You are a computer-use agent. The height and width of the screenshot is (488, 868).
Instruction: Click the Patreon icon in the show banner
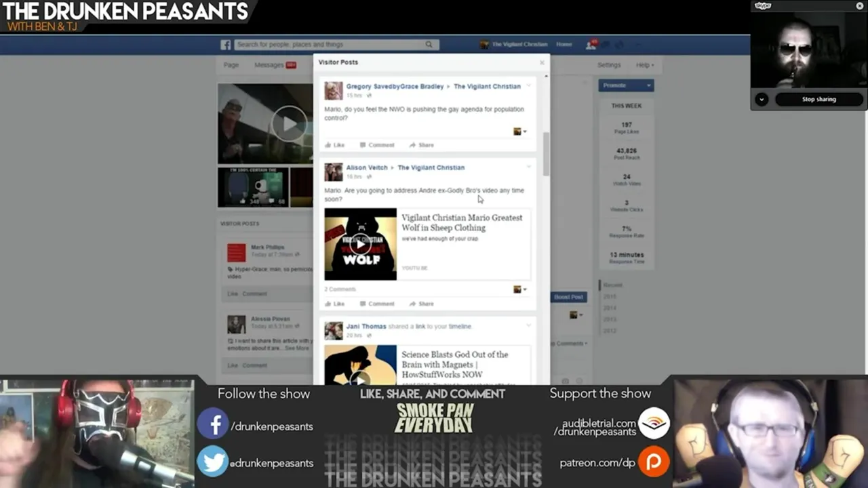click(654, 462)
